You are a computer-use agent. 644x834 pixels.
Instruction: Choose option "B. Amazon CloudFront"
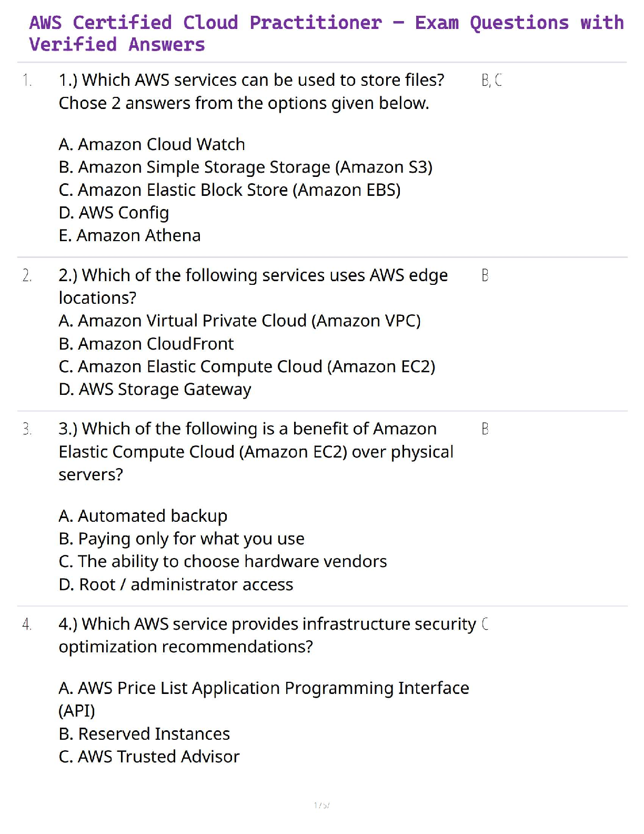click(146, 344)
